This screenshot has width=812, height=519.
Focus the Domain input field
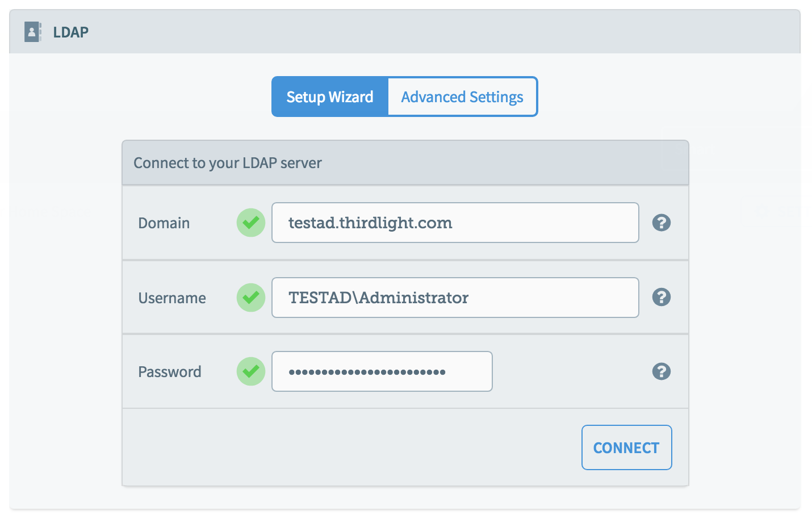455,223
